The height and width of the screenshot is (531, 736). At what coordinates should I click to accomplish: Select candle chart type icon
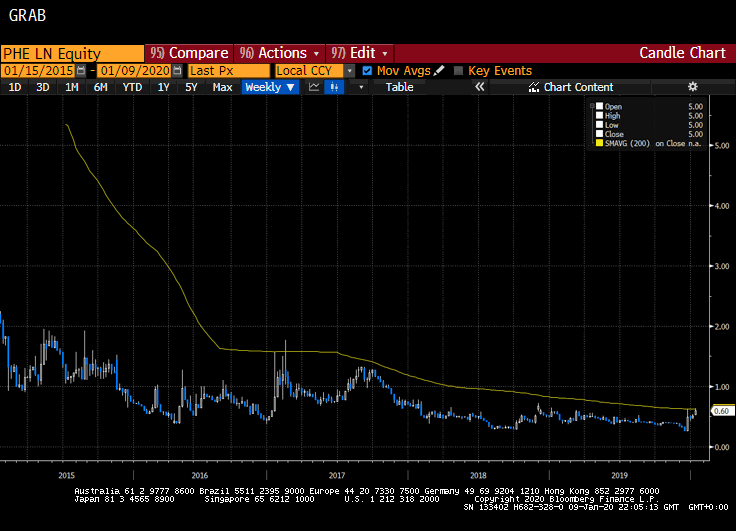click(x=334, y=87)
